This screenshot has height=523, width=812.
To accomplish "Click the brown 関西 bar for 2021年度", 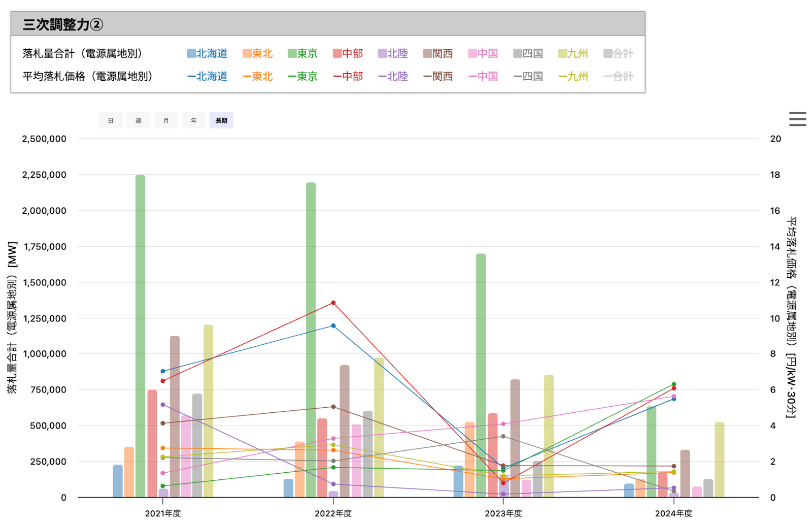I will tap(175, 416).
